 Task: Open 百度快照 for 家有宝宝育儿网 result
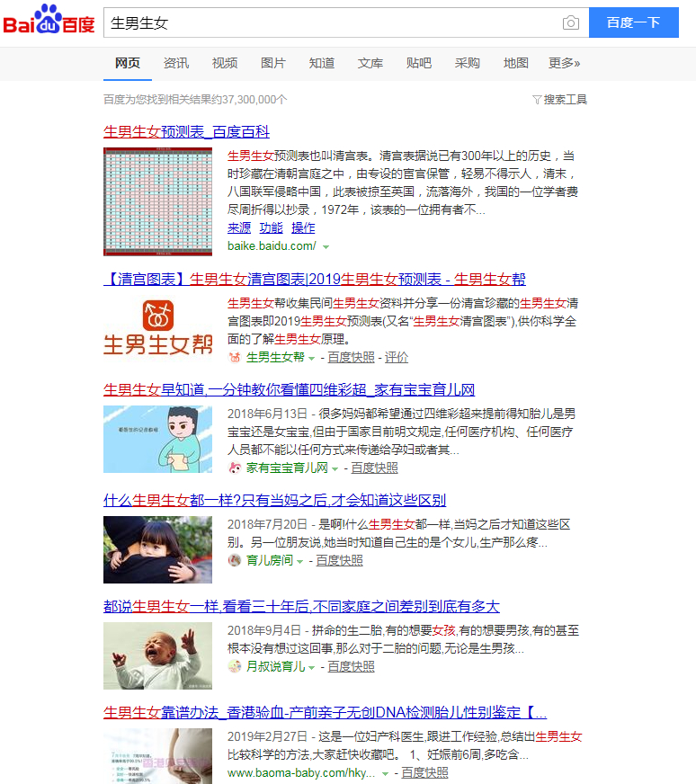click(x=374, y=468)
